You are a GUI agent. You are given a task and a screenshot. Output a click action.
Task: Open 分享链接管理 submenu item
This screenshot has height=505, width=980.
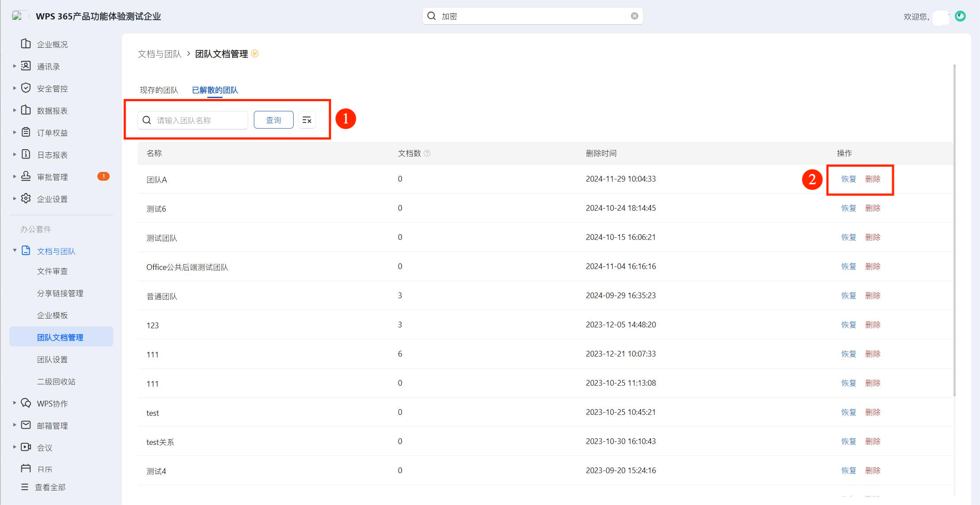60,293
